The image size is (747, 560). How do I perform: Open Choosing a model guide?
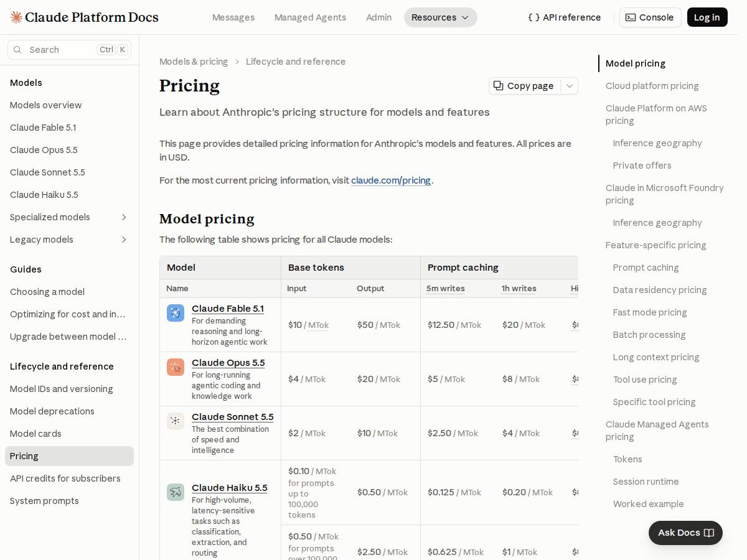69,292
